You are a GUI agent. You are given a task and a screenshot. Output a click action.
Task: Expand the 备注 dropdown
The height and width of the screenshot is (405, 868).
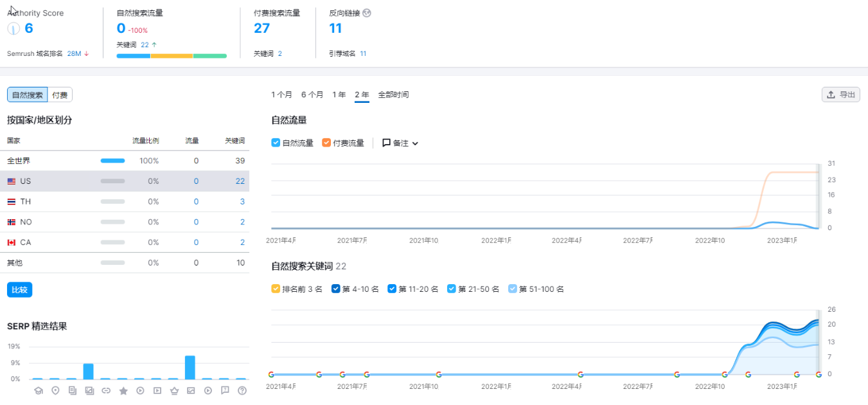point(400,143)
